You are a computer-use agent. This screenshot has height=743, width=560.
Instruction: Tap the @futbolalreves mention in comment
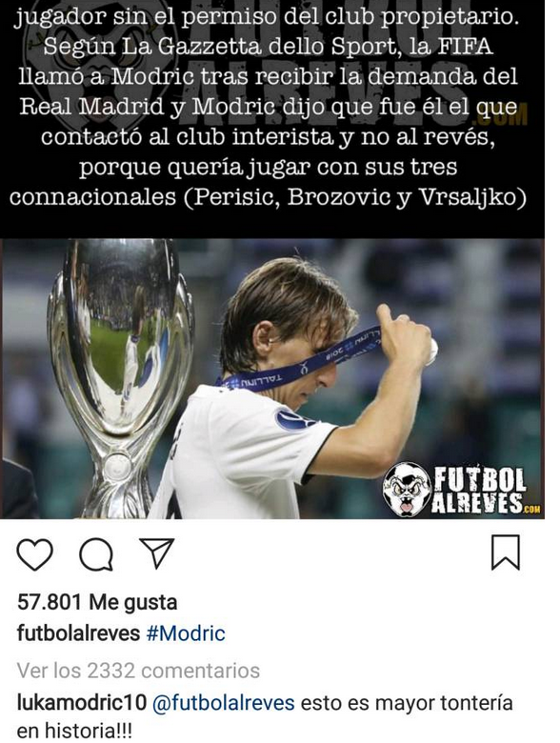(x=224, y=702)
